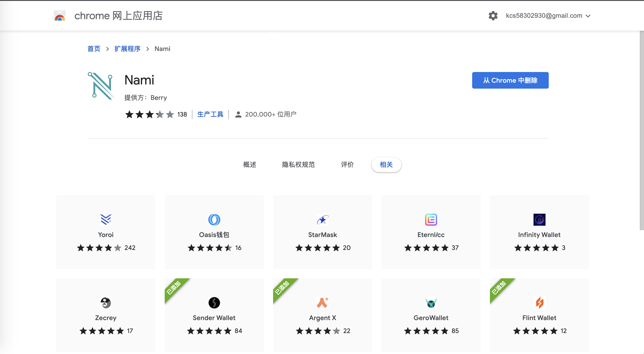Viewport: 644px width, 354px height.
Task: Go to 首页 breadcrumb link
Action: [94, 49]
